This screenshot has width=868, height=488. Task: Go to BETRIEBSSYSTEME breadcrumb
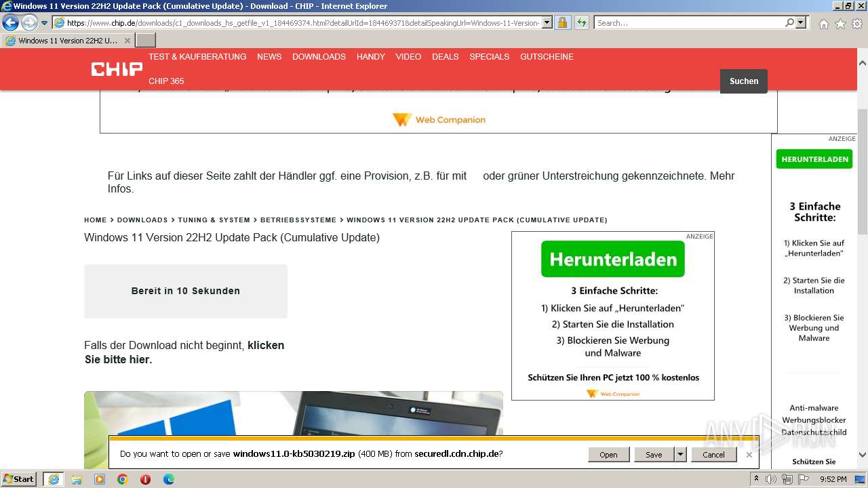[x=298, y=220]
